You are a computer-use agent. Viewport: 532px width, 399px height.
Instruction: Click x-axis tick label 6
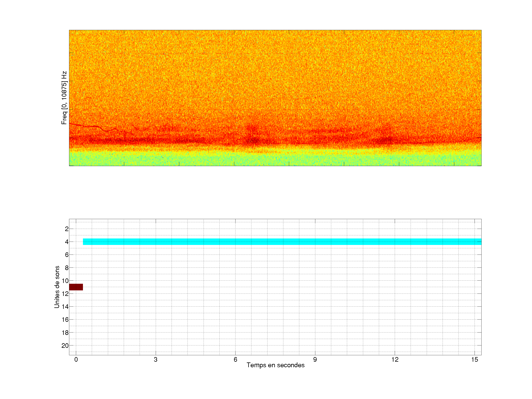tap(235, 359)
